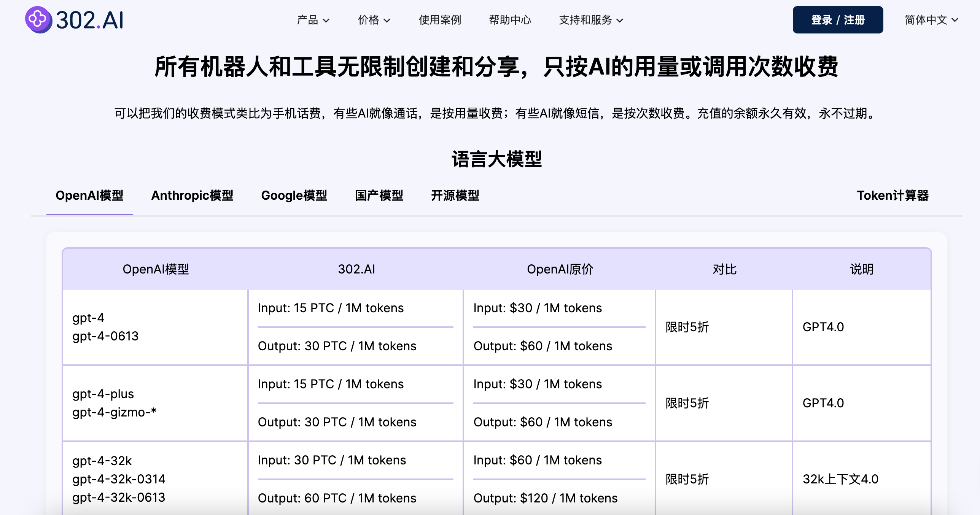Open the 帮助中心 menu item
Image resolution: width=980 pixels, height=515 pixels.
(x=510, y=20)
